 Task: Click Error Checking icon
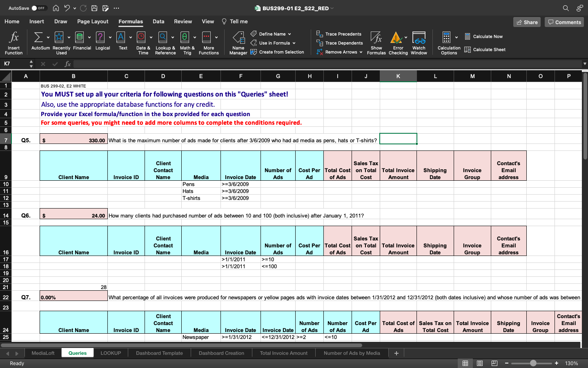396,38
